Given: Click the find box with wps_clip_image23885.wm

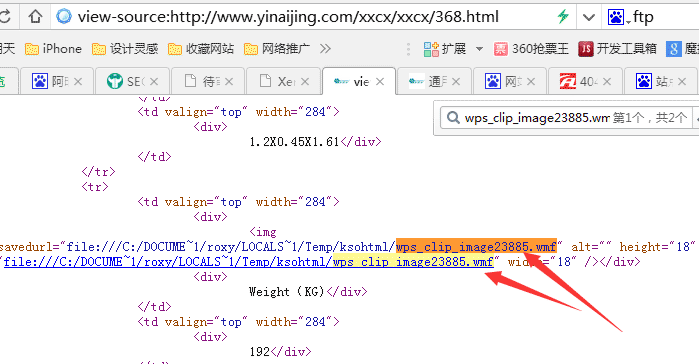Looking at the screenshot, I should pos(537,118).
